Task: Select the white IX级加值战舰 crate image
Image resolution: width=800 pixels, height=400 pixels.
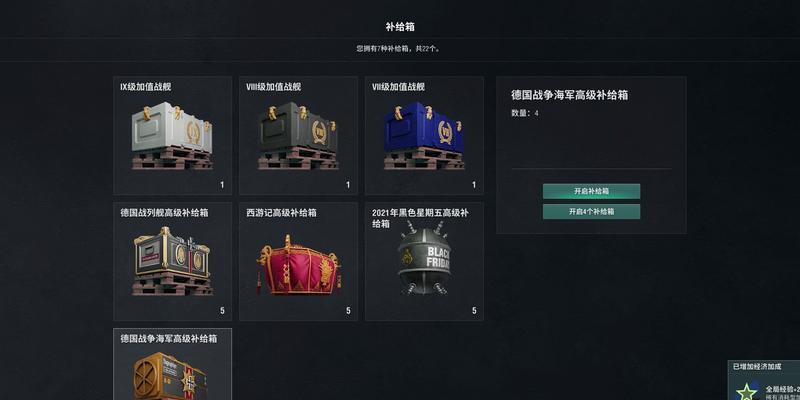Action: 172,136
